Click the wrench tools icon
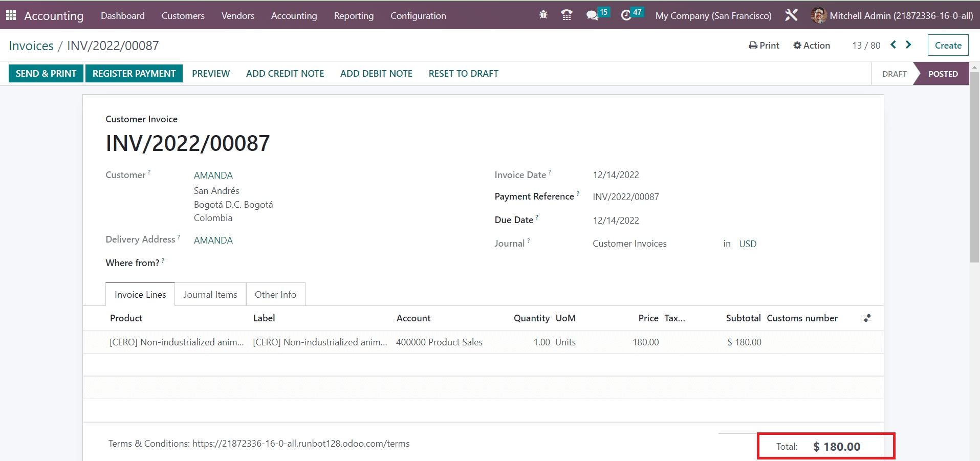Image resolution: width=980 pixels, height=461 pixels. (x=791, y=15)
